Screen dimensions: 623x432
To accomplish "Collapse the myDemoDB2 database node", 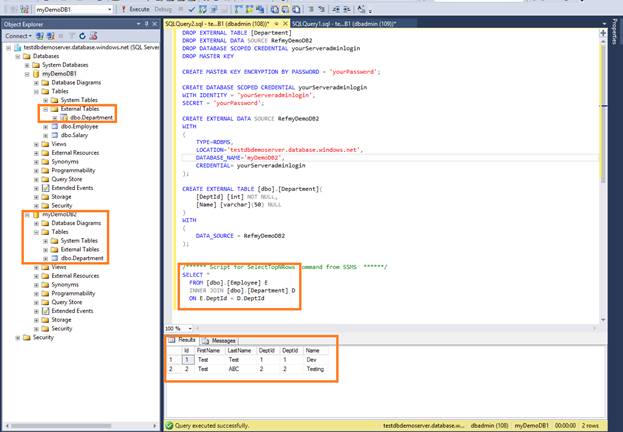I will 27,214.
